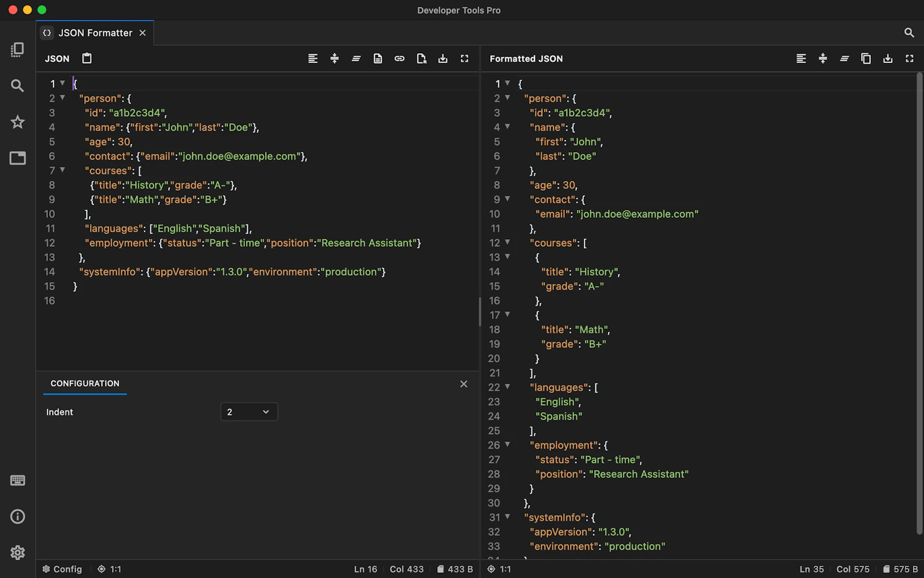This screenshot has height=578, width=924.
Task: Click the copy icon in Formatted JSON toolbar
Action: [866, 58]
